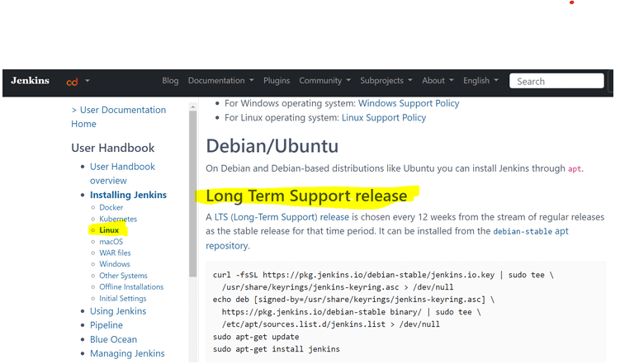Select the macOS installation entry

coord(111,241)
